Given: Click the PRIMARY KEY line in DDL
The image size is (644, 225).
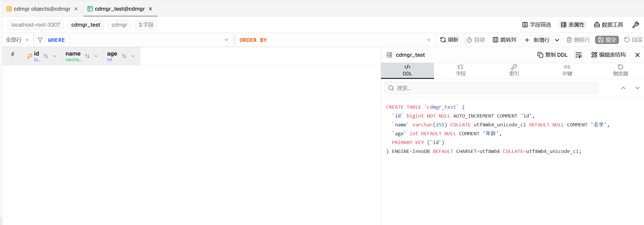Looking at the screenshot, I should [x=418, y=143].
